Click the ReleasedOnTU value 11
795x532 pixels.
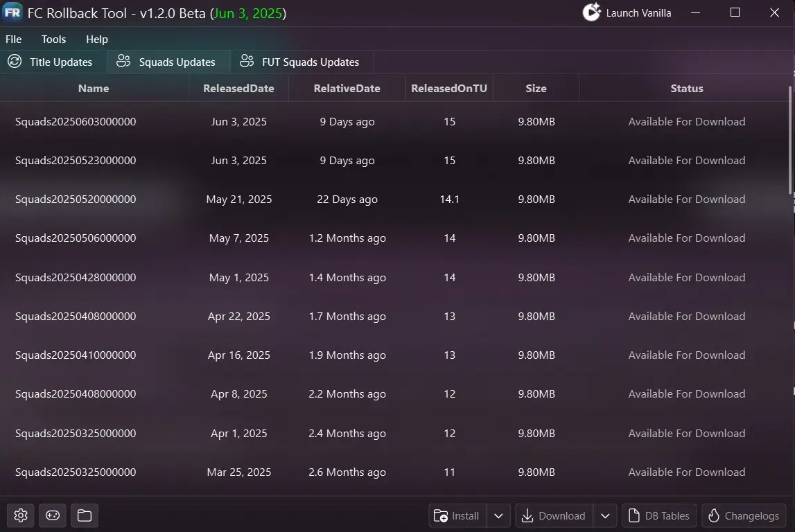449,472
